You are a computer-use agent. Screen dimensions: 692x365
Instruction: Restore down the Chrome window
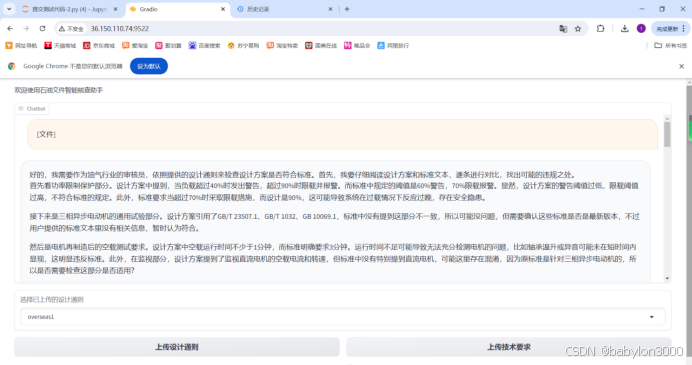click(662, 9)
